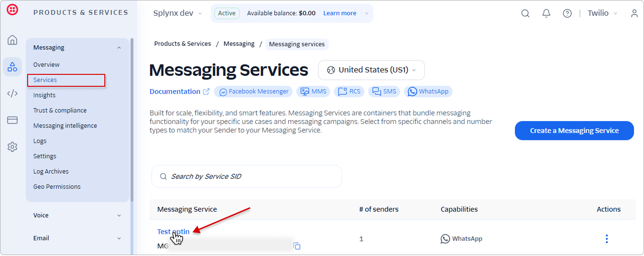Open the Documentation link
This screenshot has width=644, height=256.
coord(179,92)
